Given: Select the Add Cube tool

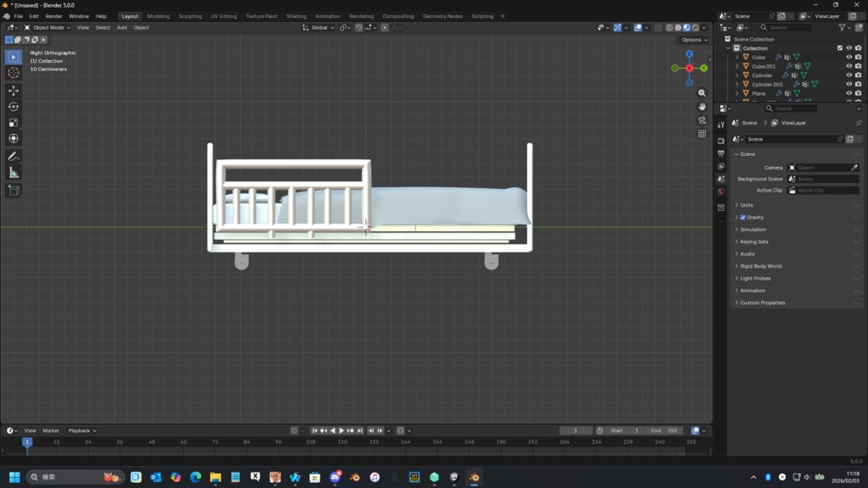Looking at the screenshot, I should (14, 191).
